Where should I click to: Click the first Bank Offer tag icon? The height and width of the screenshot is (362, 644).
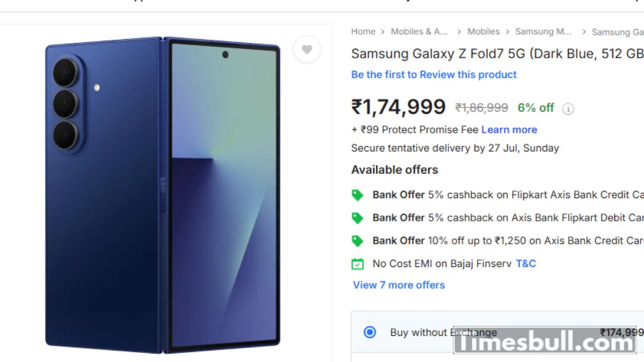point(357,195)
